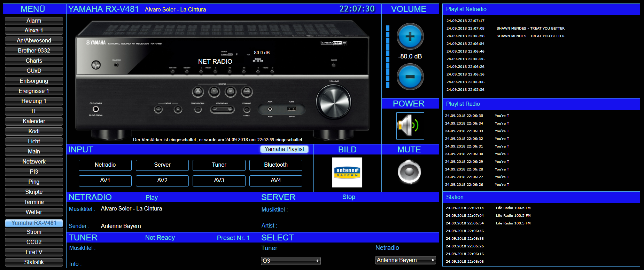This screenshot has height=270, width=644.
Task: Open the Licht menu entry
Action: (x=34, y=142)
